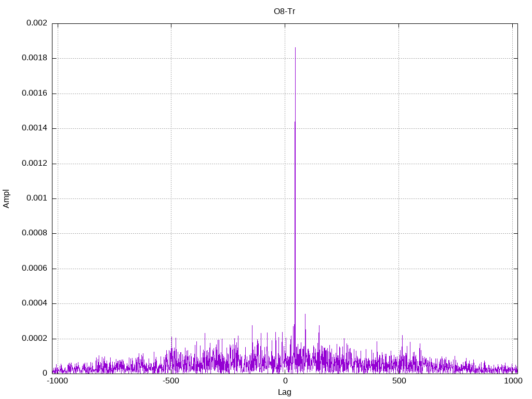Click the 0 y-axis tick label
The width and height of the screenshot is (532, 399).
coord(45,374)
